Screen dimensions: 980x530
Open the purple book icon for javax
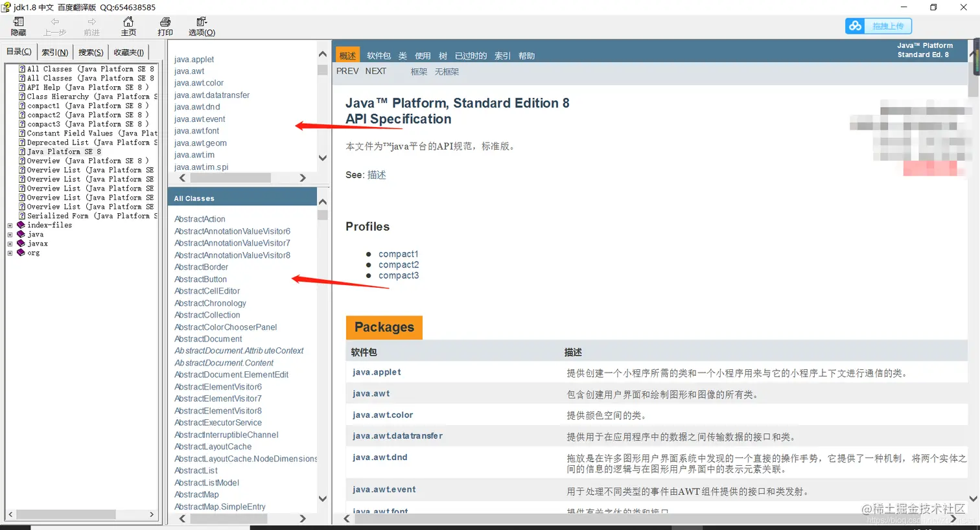pos(21,243)
